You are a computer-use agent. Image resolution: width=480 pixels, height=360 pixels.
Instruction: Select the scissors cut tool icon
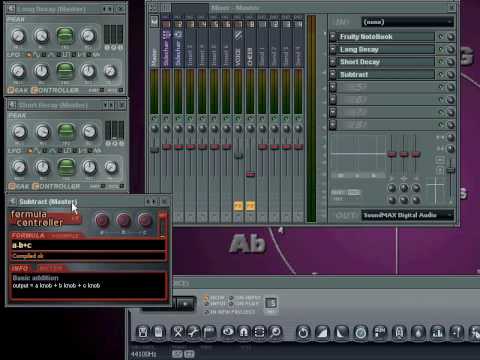[x=178, y=332]
